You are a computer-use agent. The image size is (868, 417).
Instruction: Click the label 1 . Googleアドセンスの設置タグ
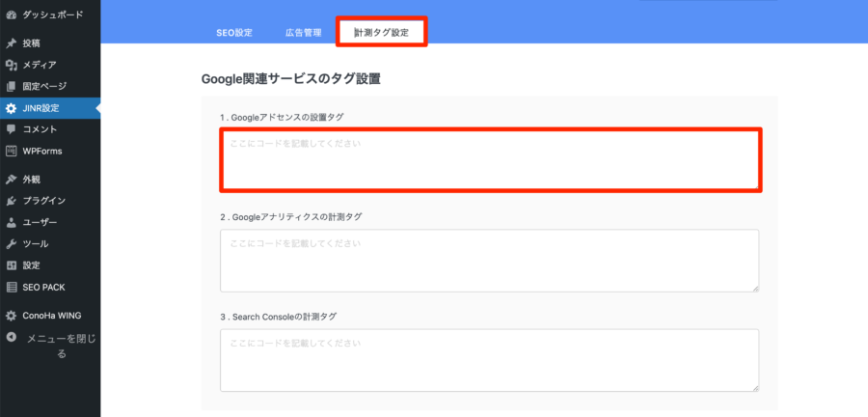282,117
